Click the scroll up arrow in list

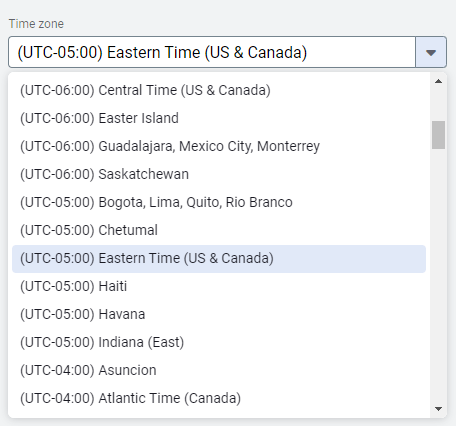[438, 81]
